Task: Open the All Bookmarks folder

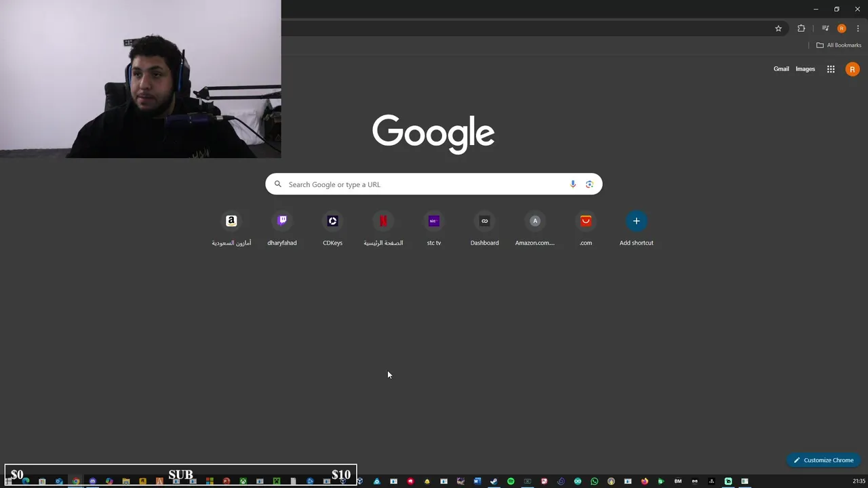Action: (839, 45)
